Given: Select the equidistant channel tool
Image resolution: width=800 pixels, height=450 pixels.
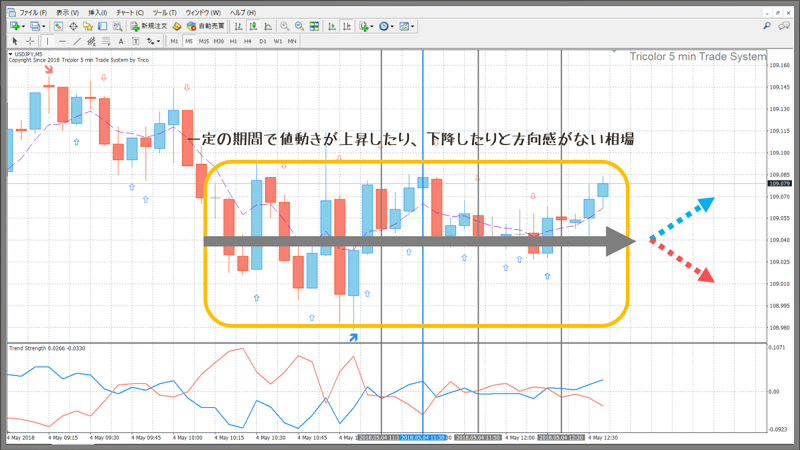Looking at the screenshot, I should coord(91,41).
